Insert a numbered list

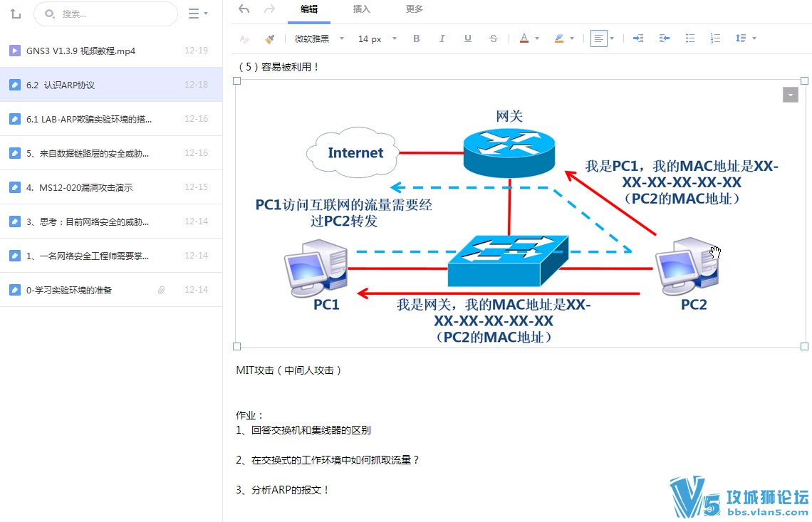pos(715,38)
